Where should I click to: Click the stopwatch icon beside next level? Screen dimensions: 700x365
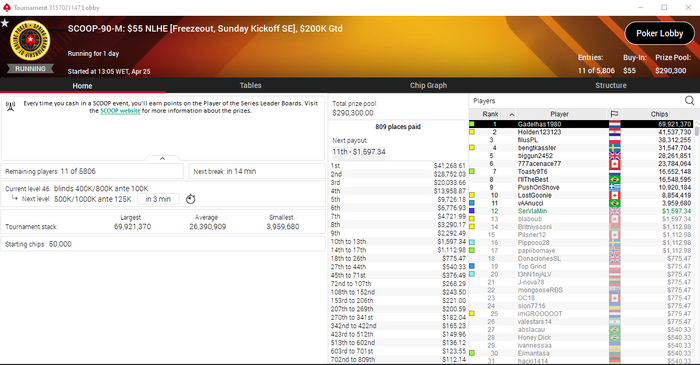(191, 199)
